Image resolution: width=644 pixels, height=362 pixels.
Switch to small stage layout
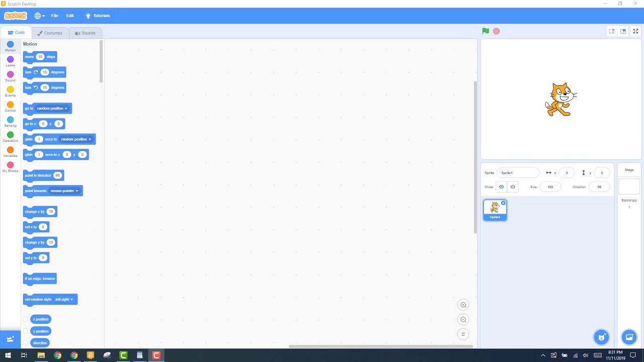coord(612,31)
